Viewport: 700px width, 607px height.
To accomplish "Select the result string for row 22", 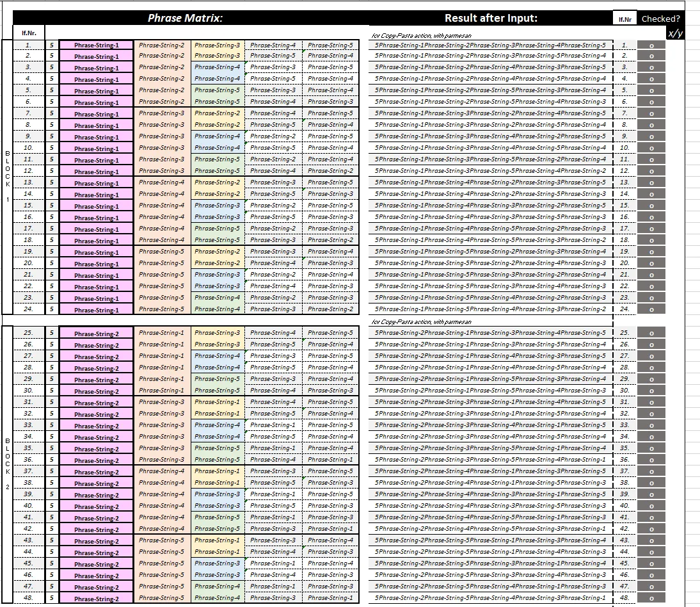I will [491, 286].
